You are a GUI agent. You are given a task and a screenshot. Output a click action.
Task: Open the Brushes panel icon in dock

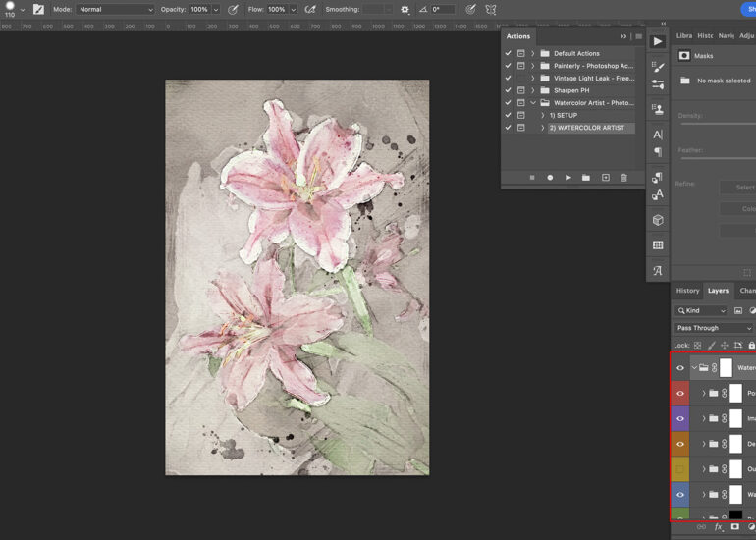point(658,67)
